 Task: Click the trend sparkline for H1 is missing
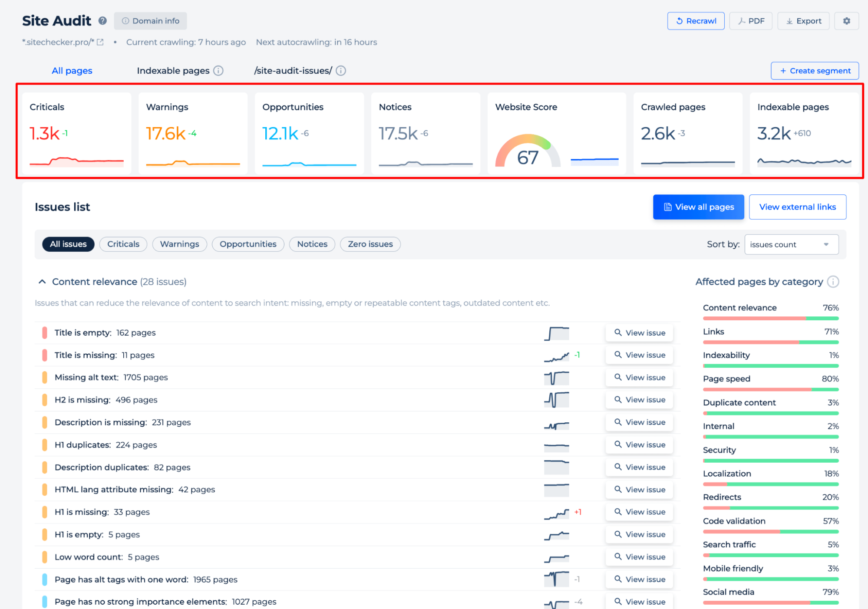click(x=556, y=514)
